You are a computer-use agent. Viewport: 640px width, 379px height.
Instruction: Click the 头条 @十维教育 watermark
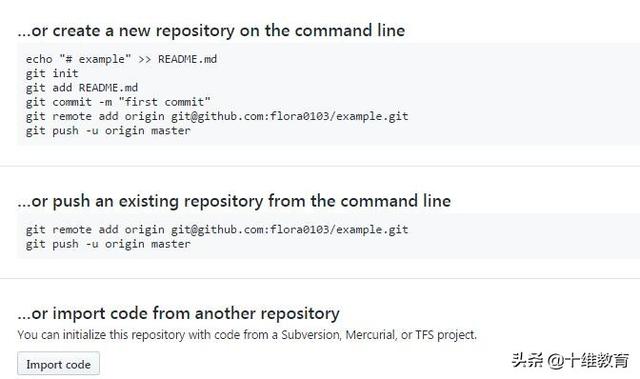570,360
